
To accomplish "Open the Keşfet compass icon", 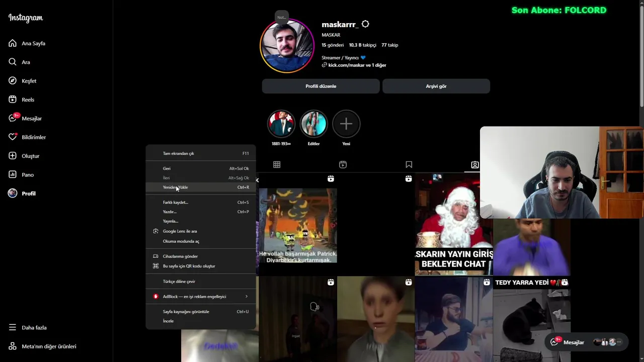I will click(x=13, y=81).
